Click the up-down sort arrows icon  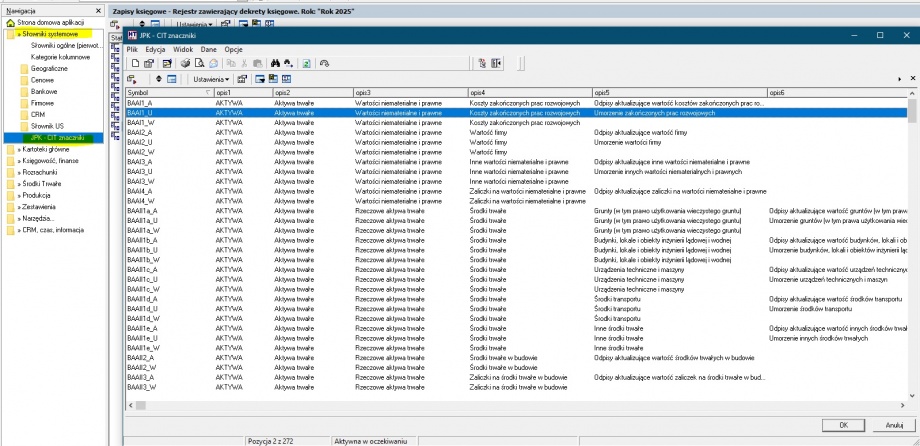[x=158, y=78]
